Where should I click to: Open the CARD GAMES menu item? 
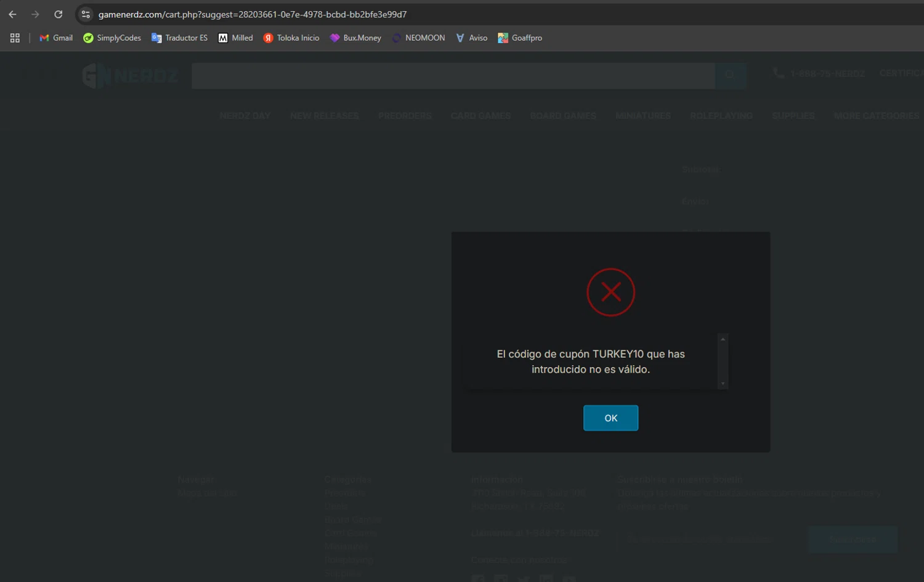(480, 116)
